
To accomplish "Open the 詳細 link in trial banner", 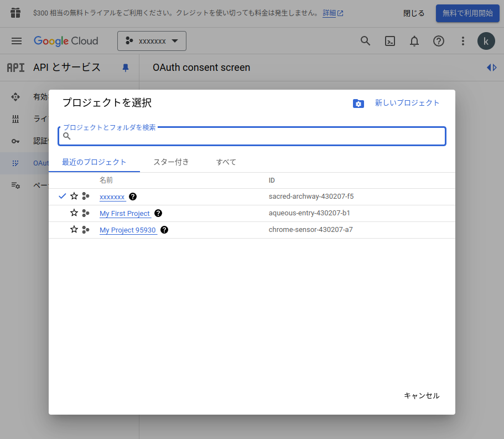I will [x=333, y=13].
